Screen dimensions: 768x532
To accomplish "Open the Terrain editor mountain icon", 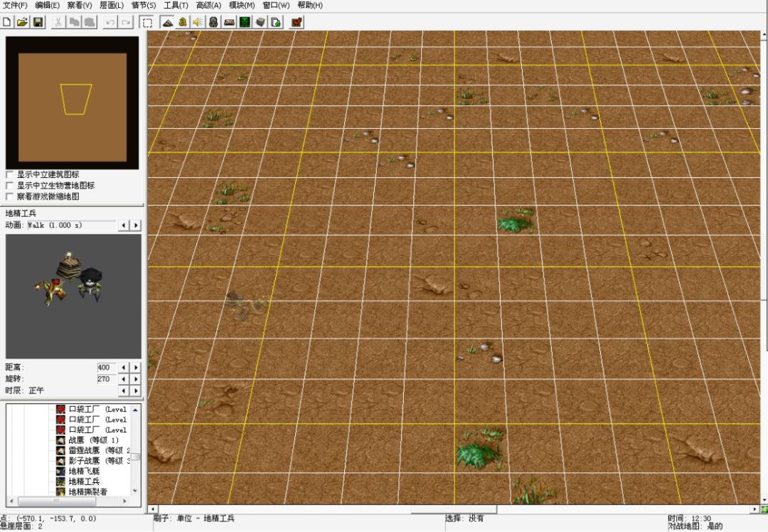I will click(168, 22).
